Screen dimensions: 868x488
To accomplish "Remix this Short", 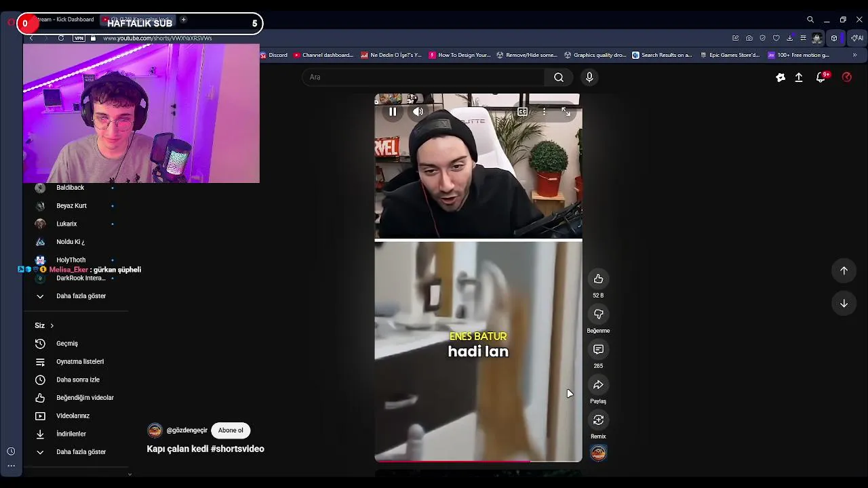I will (x=598, y=420).
